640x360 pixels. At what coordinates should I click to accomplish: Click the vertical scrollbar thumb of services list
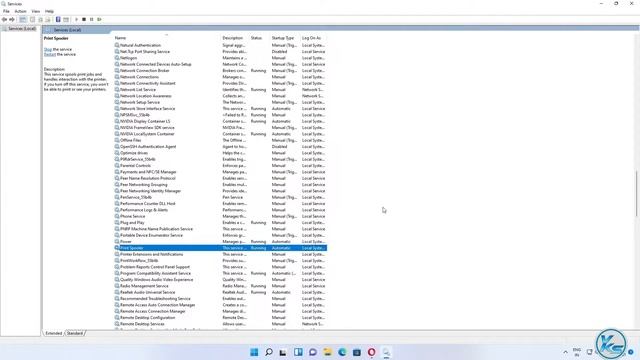coord(636,193)
